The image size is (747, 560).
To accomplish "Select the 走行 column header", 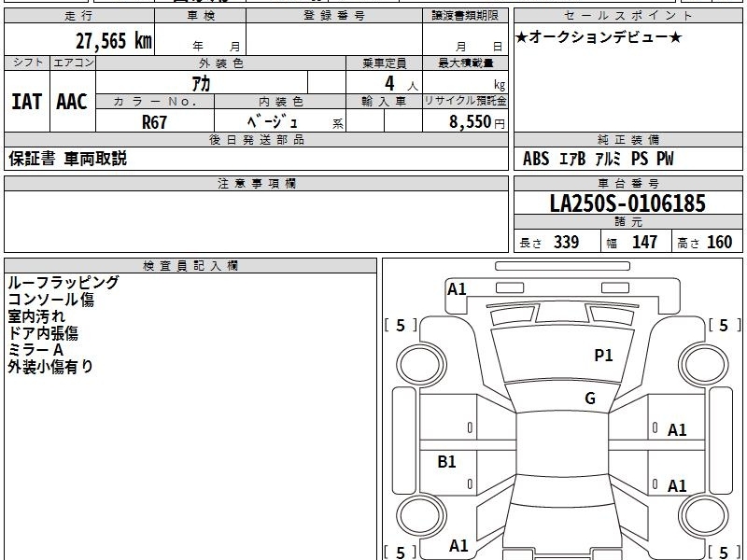I will (x=79, y=16).
